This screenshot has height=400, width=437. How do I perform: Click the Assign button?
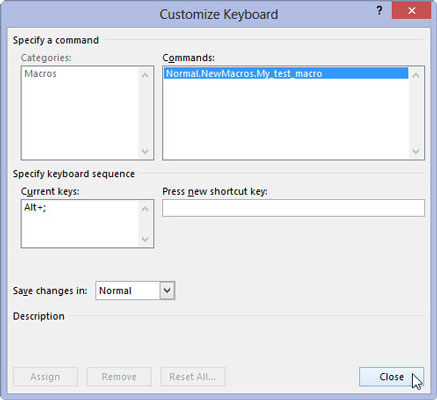click(45, 377)
